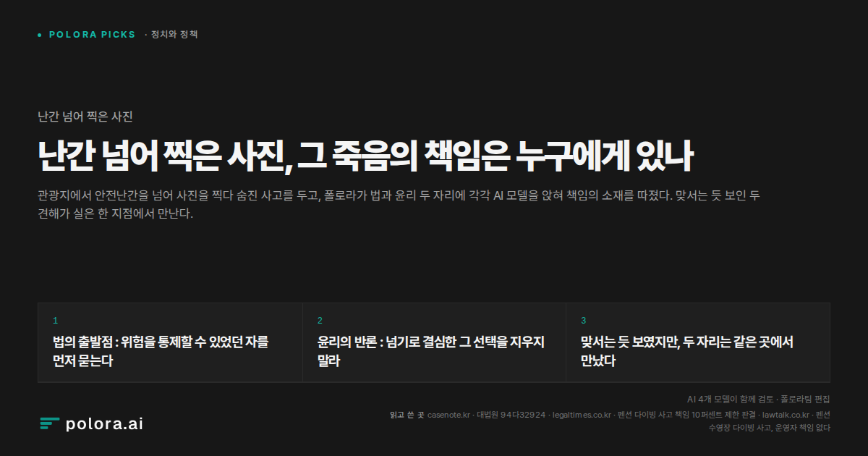Open card 1: 법의 출발점
The image size is (868, 456).
click(x=170, y=342)
